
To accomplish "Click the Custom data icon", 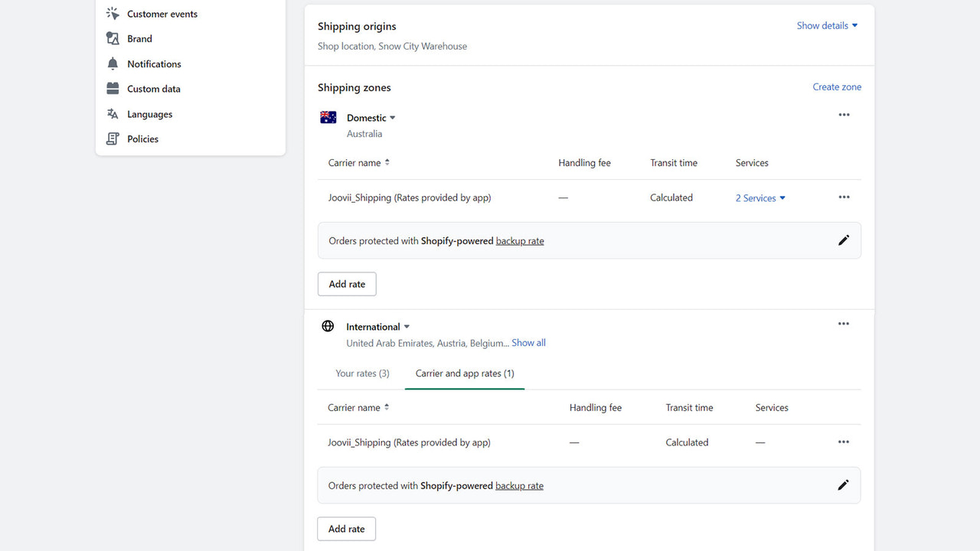I will click(x=112, y=88).
